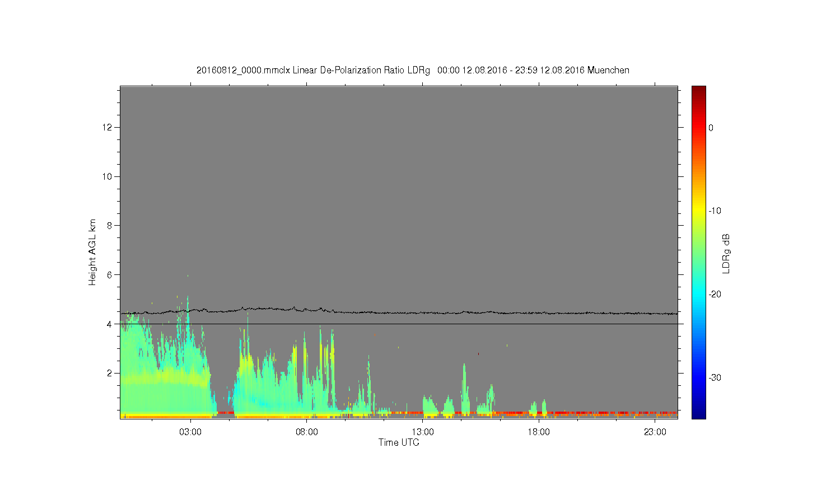Click the height axis label 10
The width and height of the screenshot is (840, 504).
pos(108,176)
